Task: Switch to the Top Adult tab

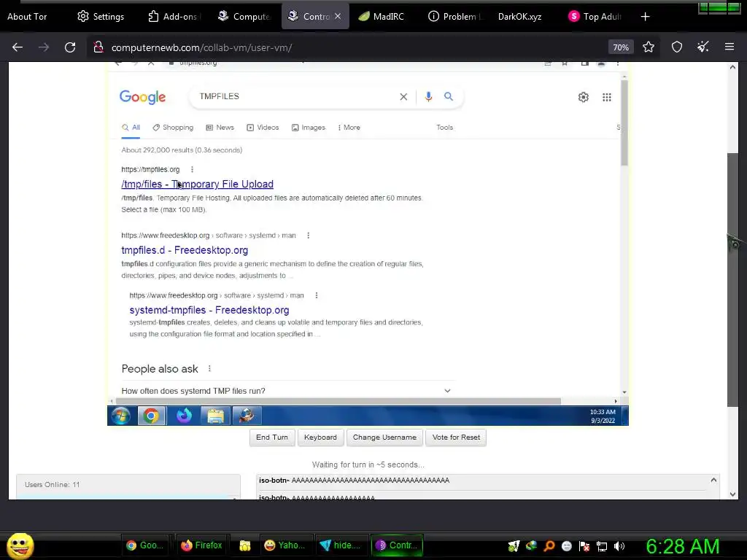Action: click(595, 17)
